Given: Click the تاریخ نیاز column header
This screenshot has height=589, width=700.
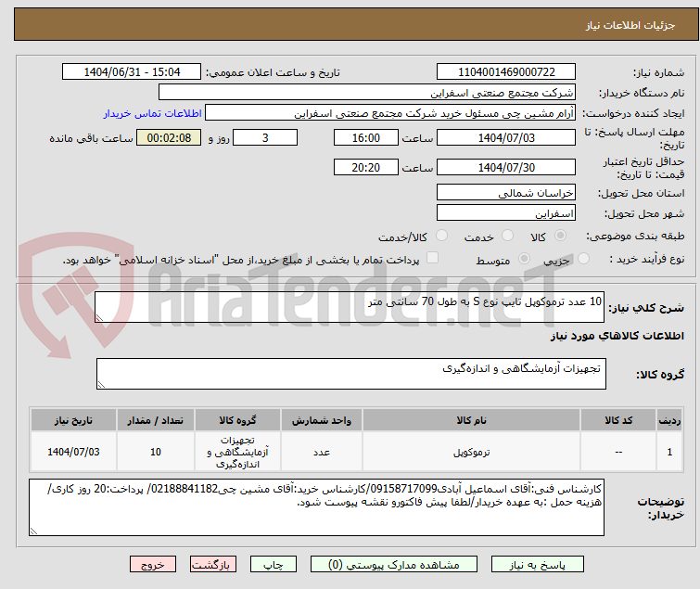Looking at the screenshot, I should click(x=73, y=420).
